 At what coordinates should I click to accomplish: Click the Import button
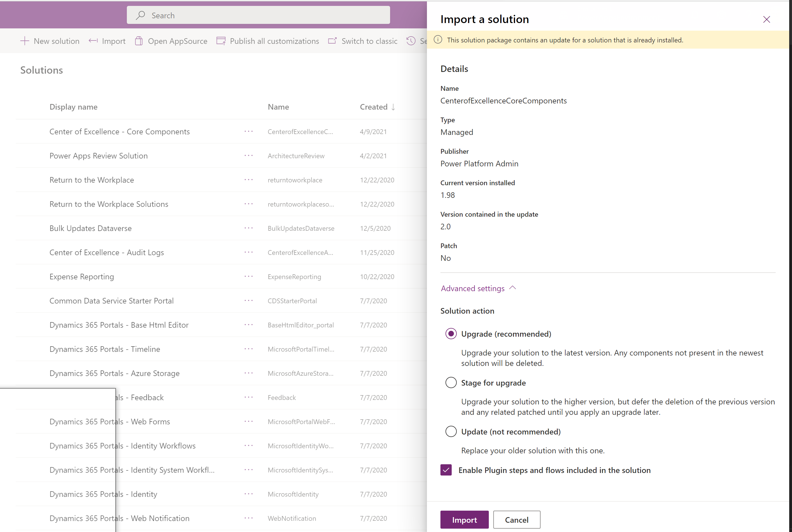pyautogui.click(x=464, y=519)
